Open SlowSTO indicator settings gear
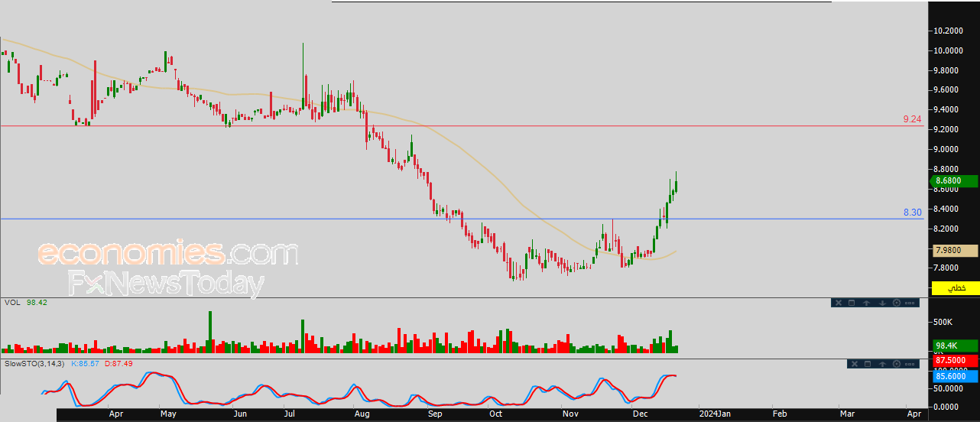The height and width of the screenshot is (422, 980). coord(897,364)
